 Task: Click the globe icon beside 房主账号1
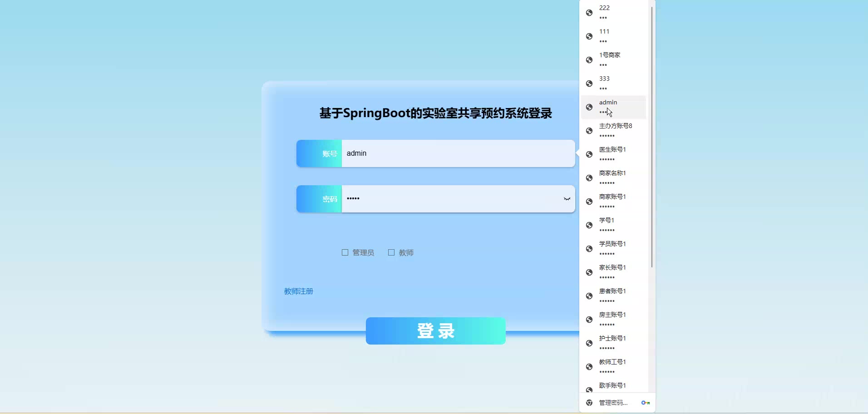(x=589, y=320)
